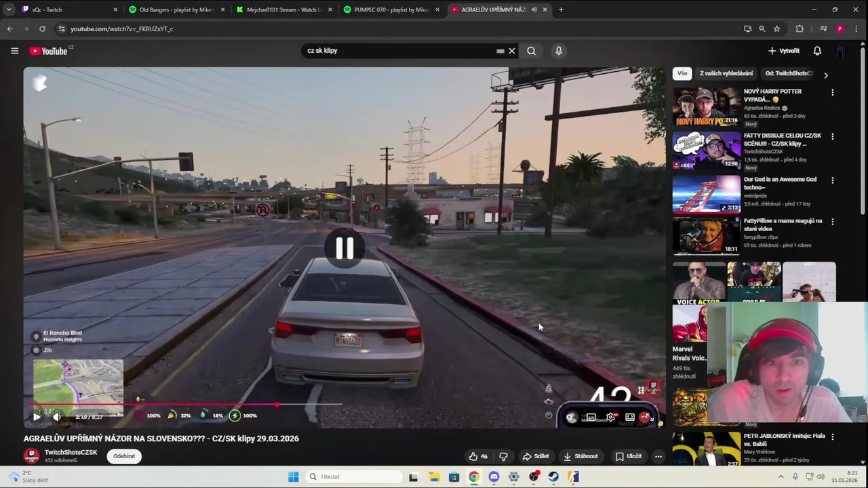Viewport: 868px width, 488px height.
Task: Open media controls icon in Chrome
Action: pyautogui.click(x=823, y=29)
